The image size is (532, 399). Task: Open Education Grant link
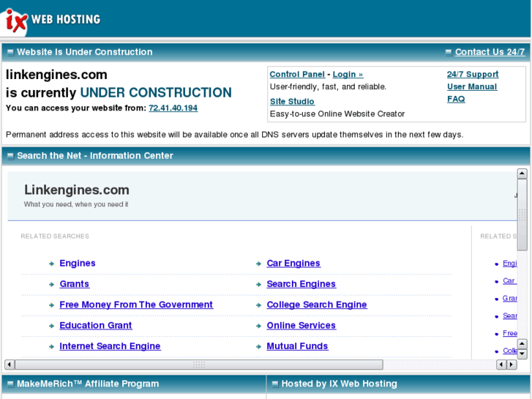click(x=96, y=325)
